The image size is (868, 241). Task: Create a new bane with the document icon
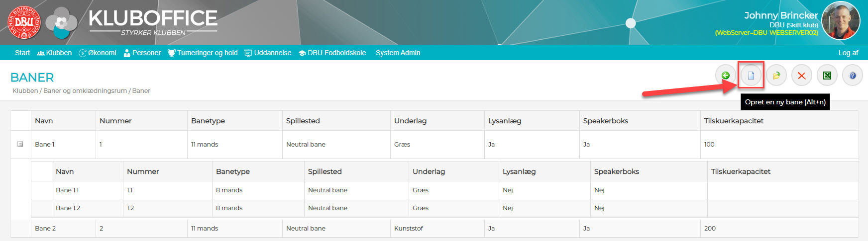751,76
